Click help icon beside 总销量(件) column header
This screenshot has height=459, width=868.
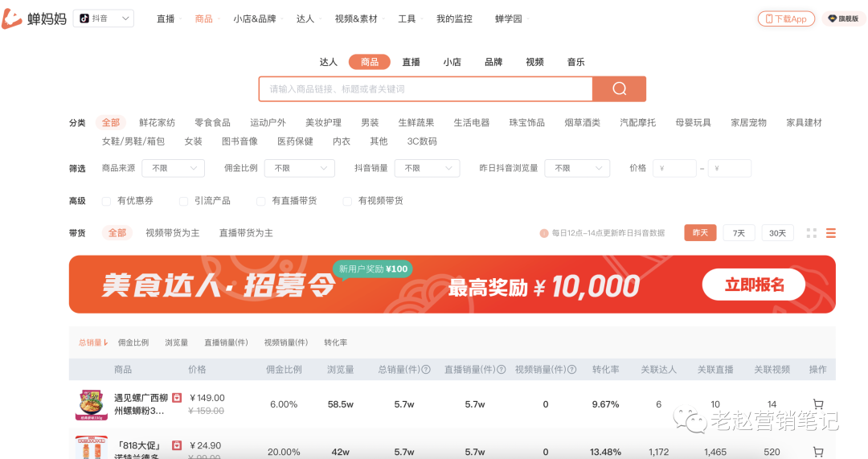pyautogui.click(x=426, y=370)
